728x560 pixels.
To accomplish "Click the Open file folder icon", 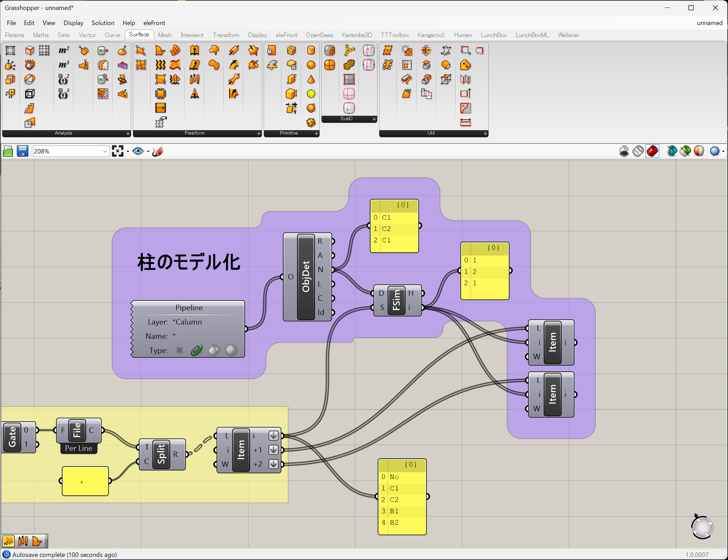I will point(8,151).
